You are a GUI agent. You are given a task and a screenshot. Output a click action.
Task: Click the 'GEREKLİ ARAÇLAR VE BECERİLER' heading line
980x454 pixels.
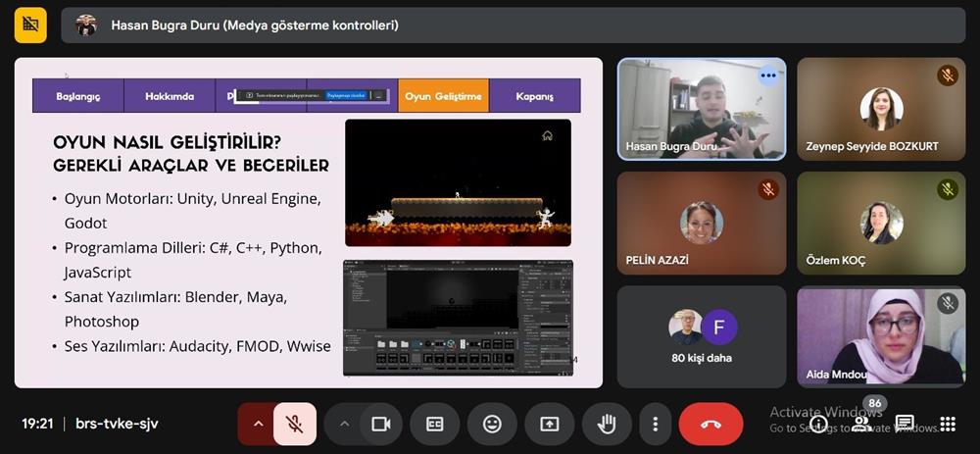pyautogui.click(x=191, y=166)
